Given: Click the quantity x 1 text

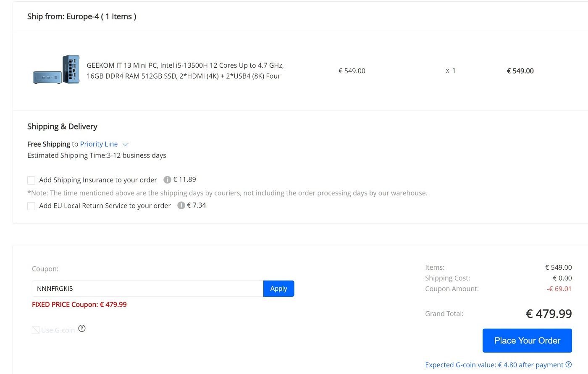Looking at the screenshot, I should point(451,71).
